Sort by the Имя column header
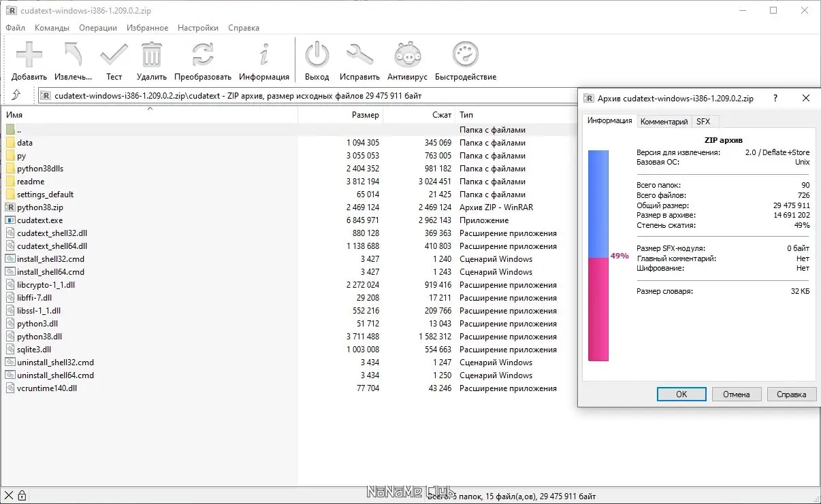821x504 pixels. click(150, 115)
